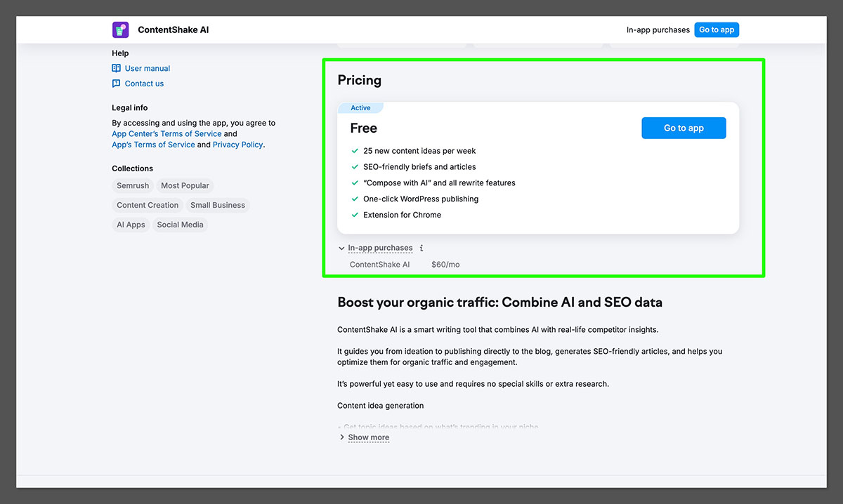
Task: Click the Contact us chat icon
Action: (x=117, y=84)
